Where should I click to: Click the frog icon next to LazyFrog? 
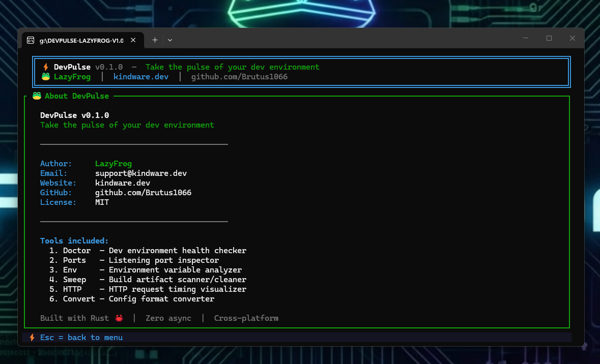tap(46, 77)
